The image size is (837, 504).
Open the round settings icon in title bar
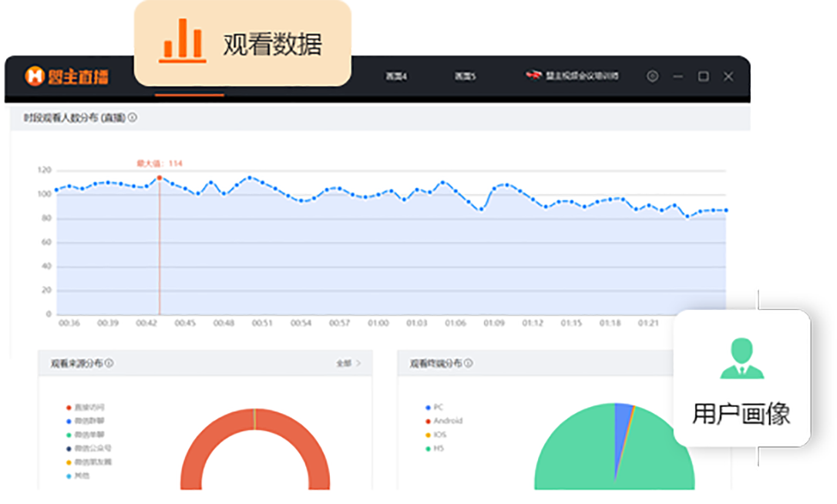pos(652,76)
